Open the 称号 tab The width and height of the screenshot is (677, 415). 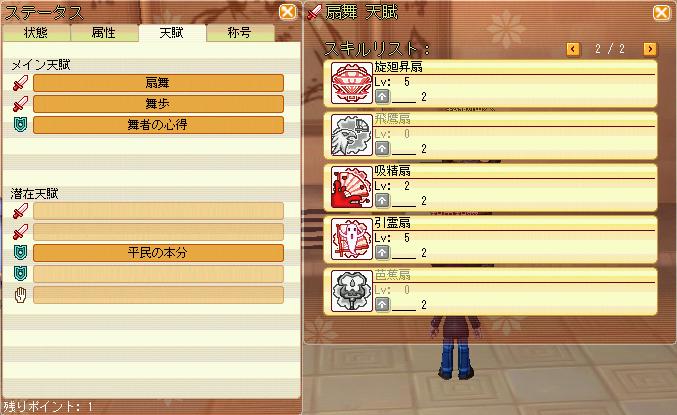[240, 33]
